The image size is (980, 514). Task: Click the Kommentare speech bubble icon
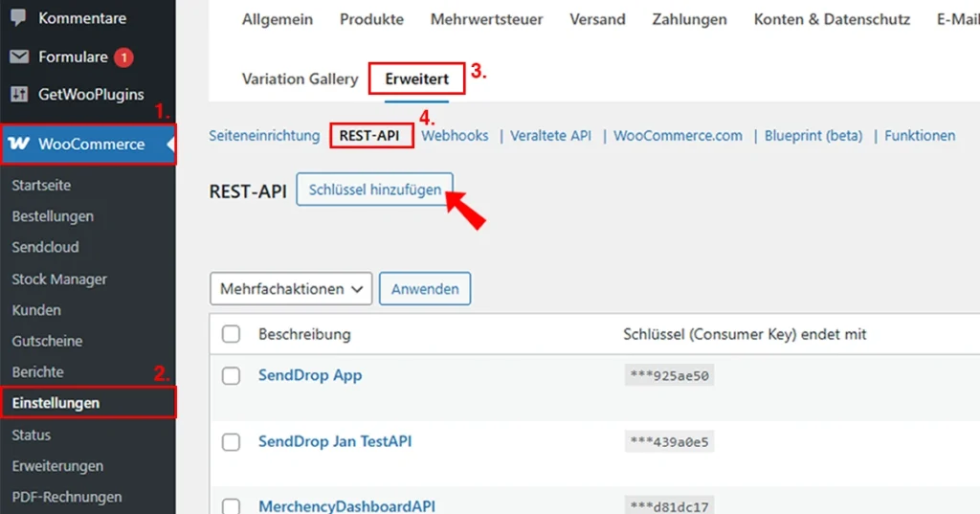pos(19,17)
